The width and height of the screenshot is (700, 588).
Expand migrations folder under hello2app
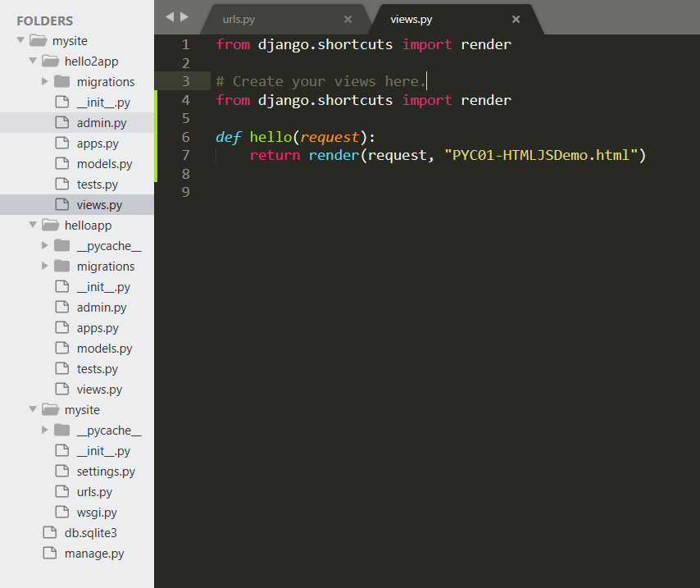pyautogui.click(x=45, y=81)
